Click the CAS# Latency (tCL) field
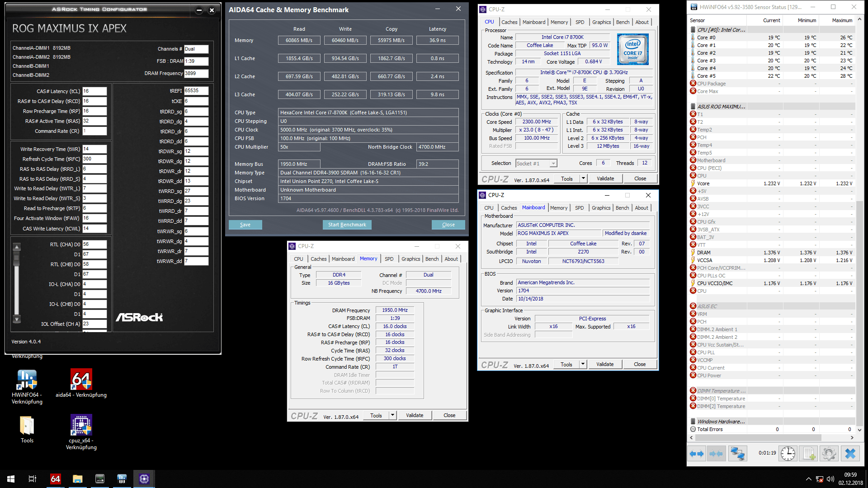The height and width of the screenshot is (488, 868). pos(94,91)
